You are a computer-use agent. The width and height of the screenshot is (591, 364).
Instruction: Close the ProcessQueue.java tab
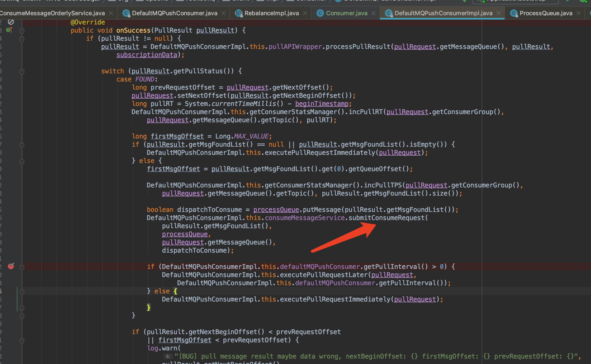(578, 13)
